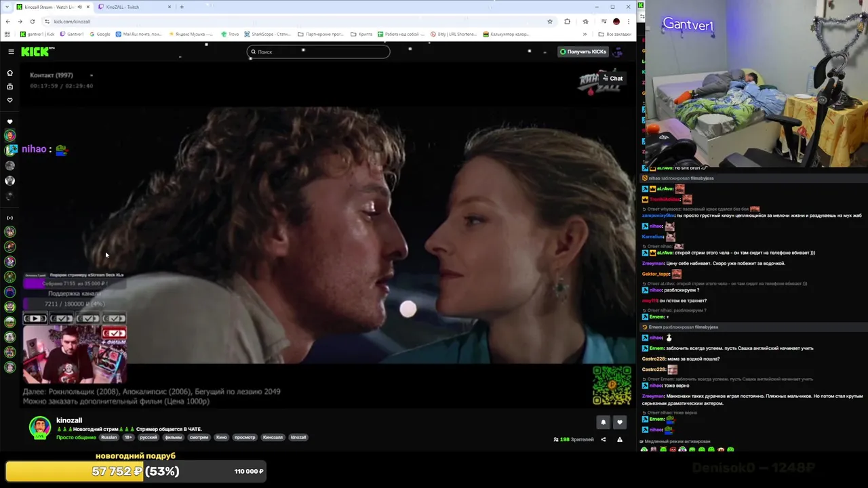Open the 'SharkScope' bookmark
Image resolution: width=868 pixels, height=488 pixels.
pyautogui.click(x=268, y=34)
